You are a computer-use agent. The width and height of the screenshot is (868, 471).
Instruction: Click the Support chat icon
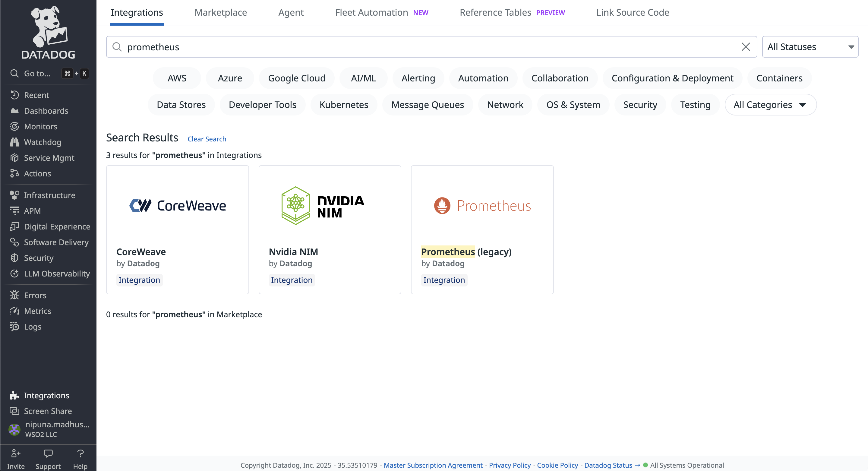48,454
